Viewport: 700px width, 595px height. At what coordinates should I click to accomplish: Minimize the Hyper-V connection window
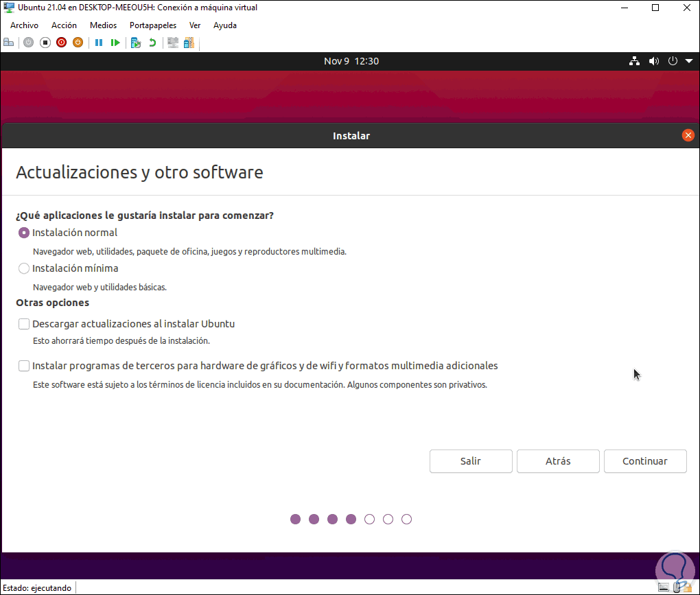coord(625,8)
